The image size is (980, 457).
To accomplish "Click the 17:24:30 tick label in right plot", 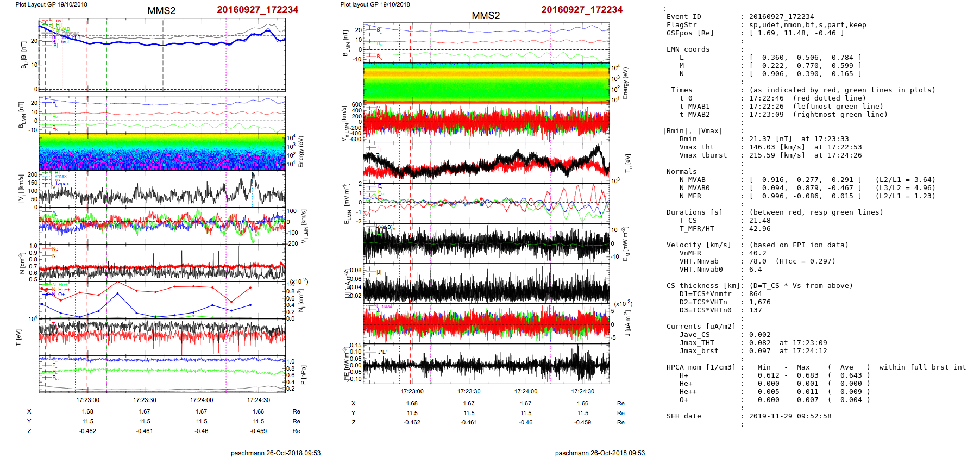I will [x=582, y=391].
